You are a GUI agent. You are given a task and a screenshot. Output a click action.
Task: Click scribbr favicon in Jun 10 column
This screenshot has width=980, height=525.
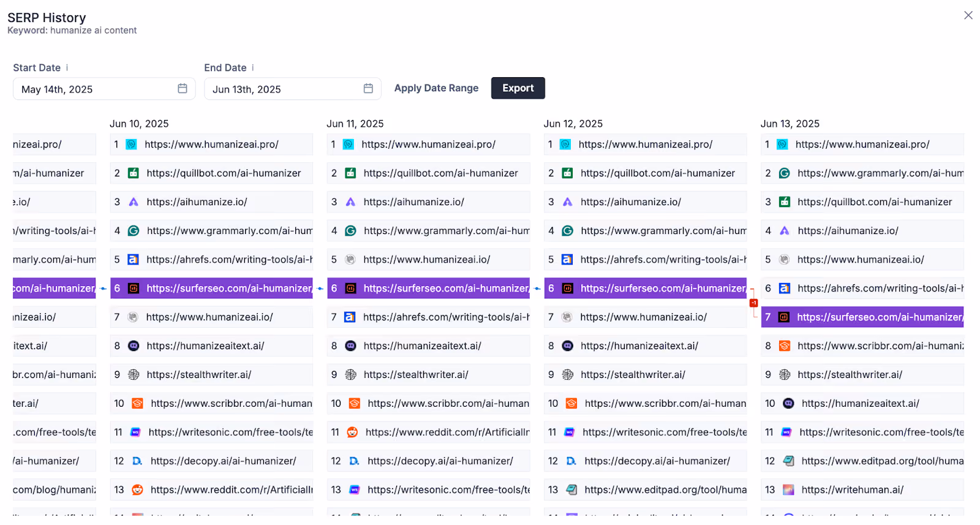coord(138,404)
